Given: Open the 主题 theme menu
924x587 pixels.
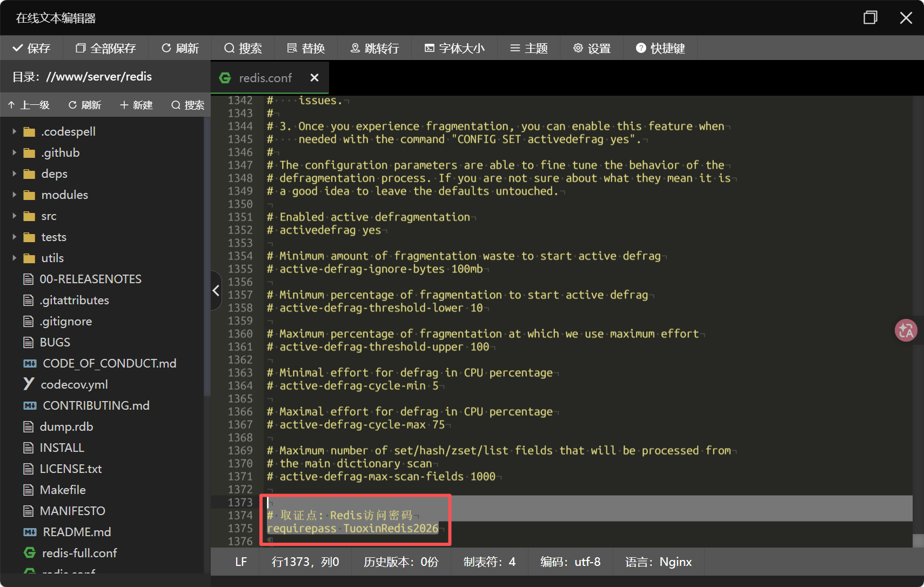Looking at the screenshot, I should pyautogui.click(x=528, y=48).
